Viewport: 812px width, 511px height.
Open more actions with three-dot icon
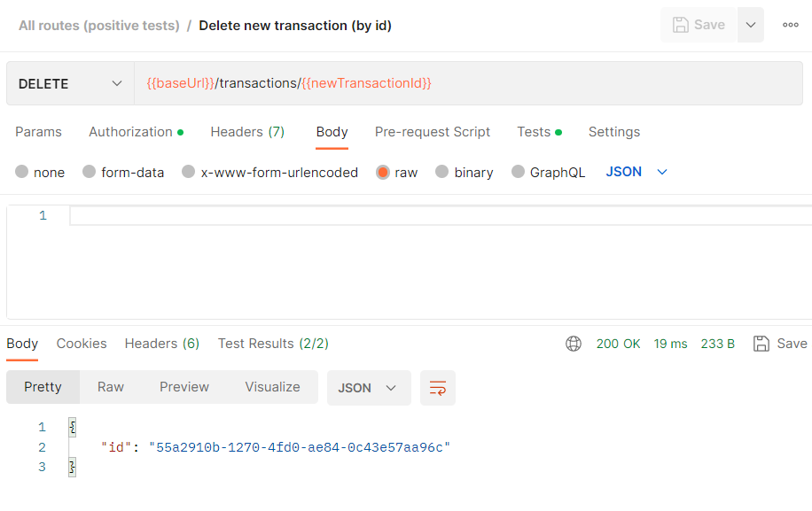point(790,25)
